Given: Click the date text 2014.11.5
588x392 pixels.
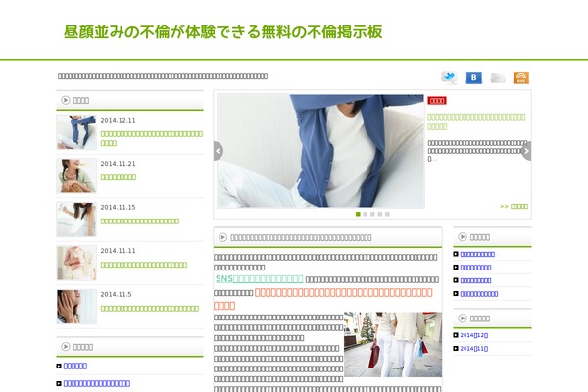Looking at the screenshot, I should click(116, 294).
